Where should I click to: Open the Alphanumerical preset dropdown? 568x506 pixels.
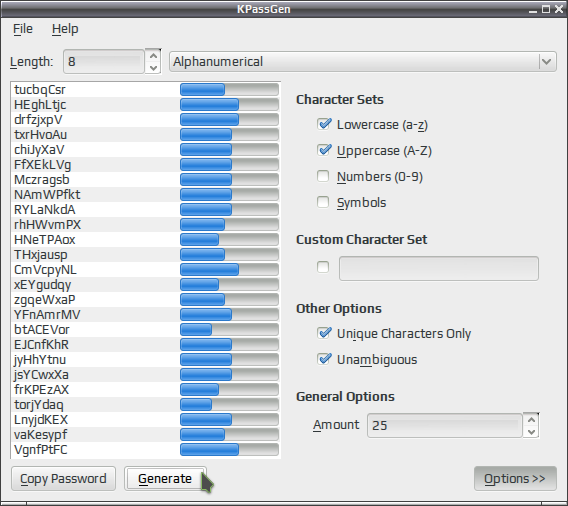point(363,62)
